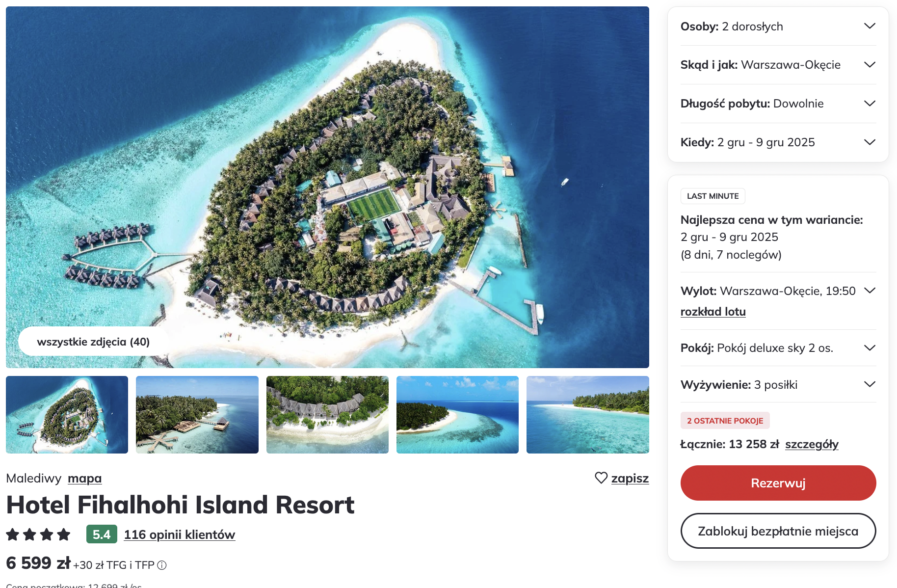The width and height of the screenshot is (897, 588).
Task: Click the hotel star rating icons
Action: pyautogui.click(x=38, y=534)
